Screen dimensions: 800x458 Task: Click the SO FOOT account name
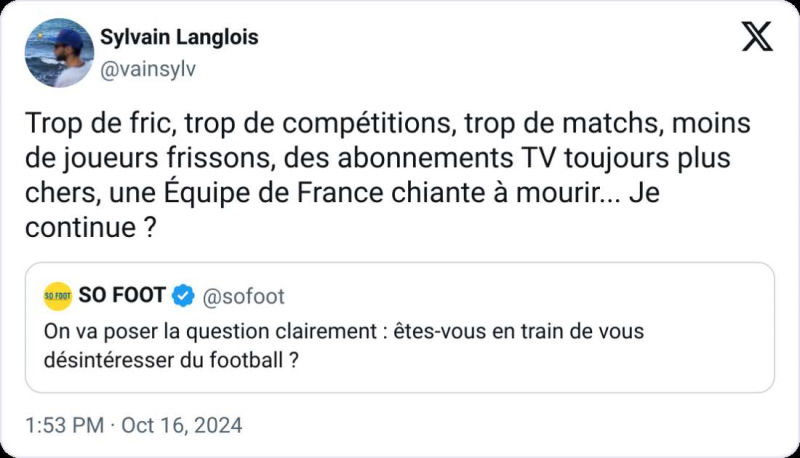[x=121, y=296]
